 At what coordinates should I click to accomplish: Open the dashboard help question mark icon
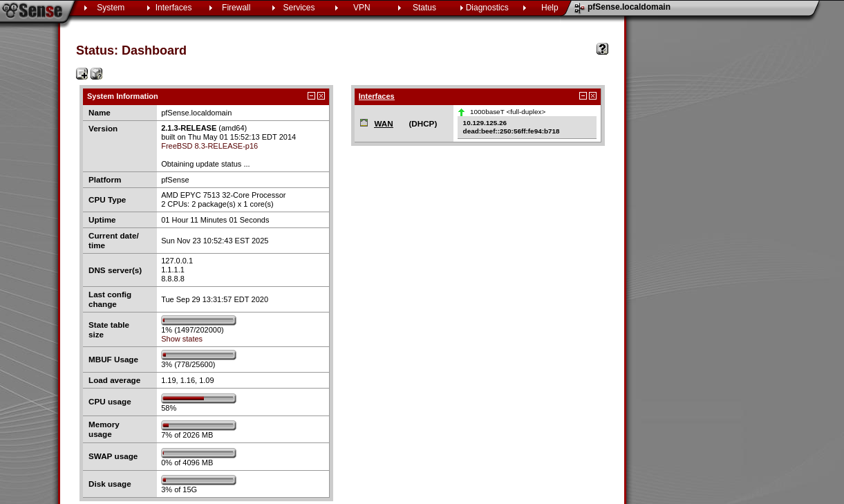[x=602, y=49]
